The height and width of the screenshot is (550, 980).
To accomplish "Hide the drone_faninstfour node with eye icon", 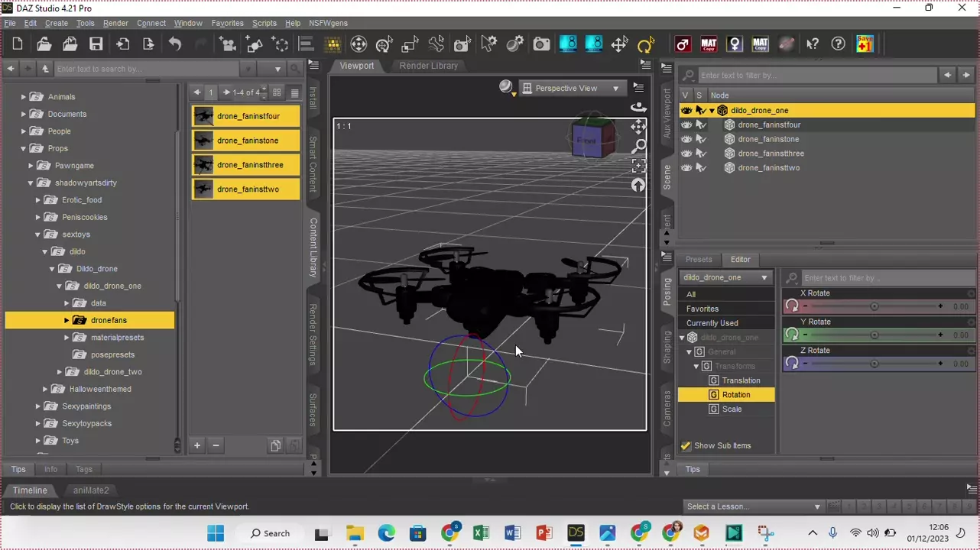I will 686,125.
